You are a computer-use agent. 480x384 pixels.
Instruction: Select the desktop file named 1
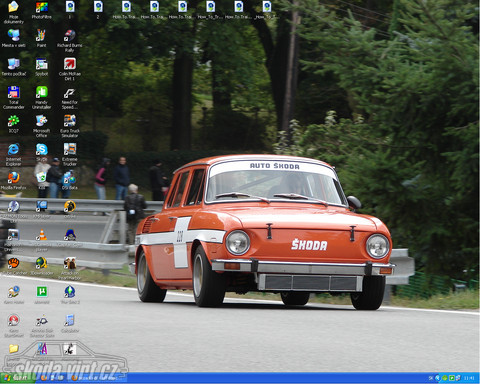[x=70, y=7]
